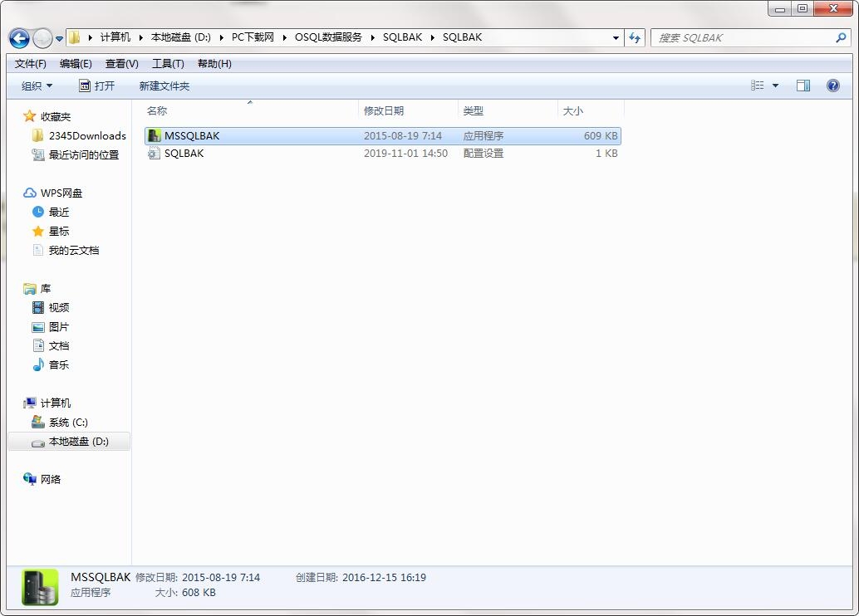Click the 音乐 note icon
The width and height of the screenshot is (859, 616).
(38, 364)
